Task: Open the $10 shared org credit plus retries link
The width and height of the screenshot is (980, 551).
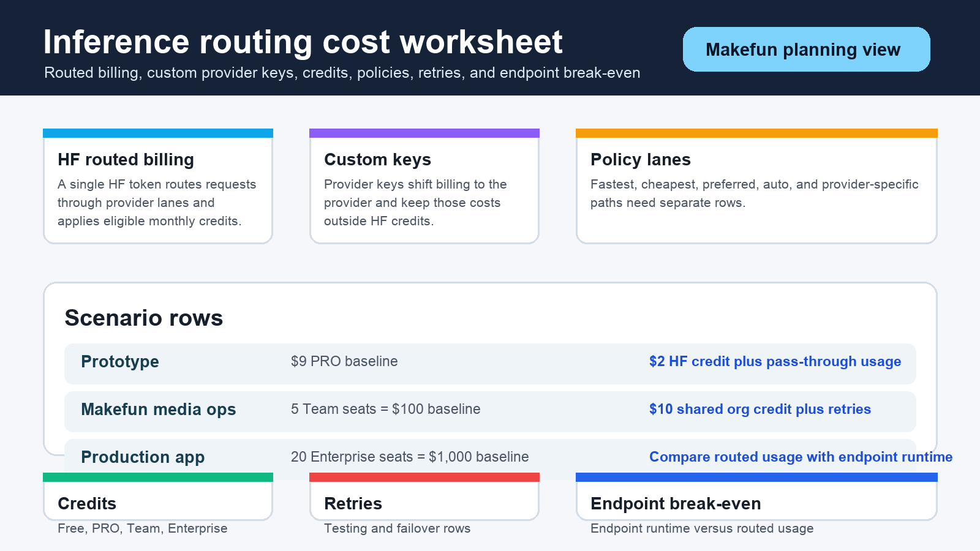Action: [x=760, y=409]
